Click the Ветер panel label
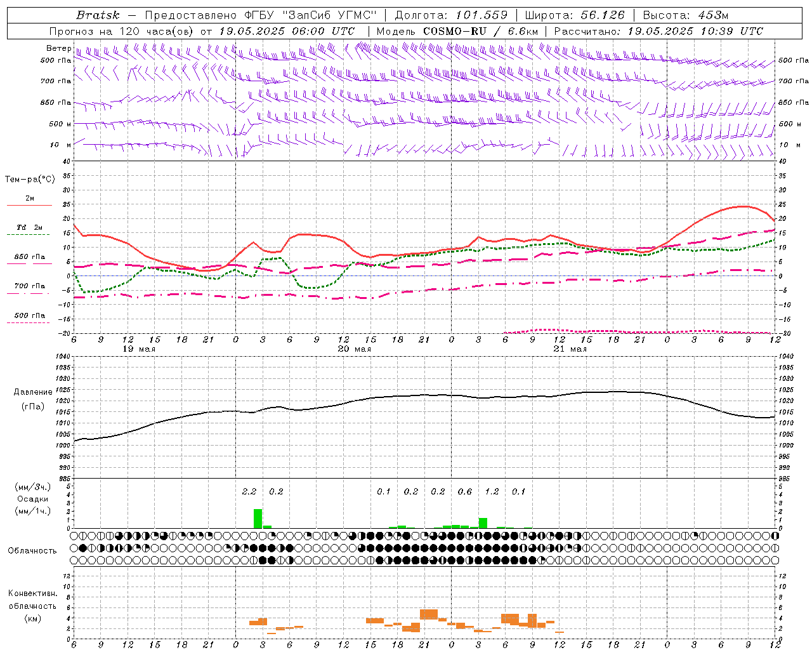The image size is (812, 650). (58, 48)
